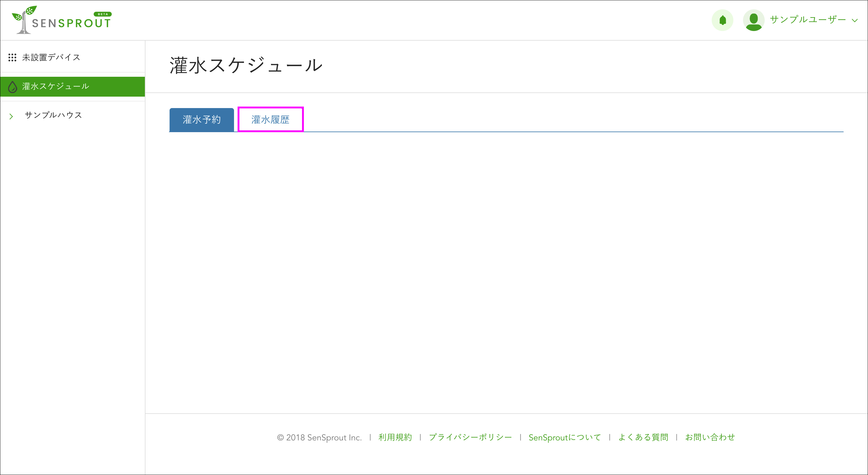Click the user avatar icon
The width and height of the screenshot is (868, 475).
[754, 20]
